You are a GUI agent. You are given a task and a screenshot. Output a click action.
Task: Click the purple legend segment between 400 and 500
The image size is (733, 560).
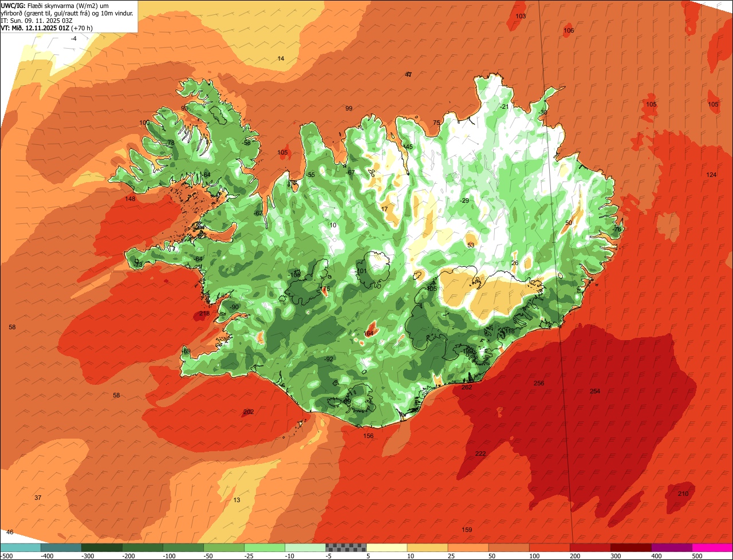point(671,548)
